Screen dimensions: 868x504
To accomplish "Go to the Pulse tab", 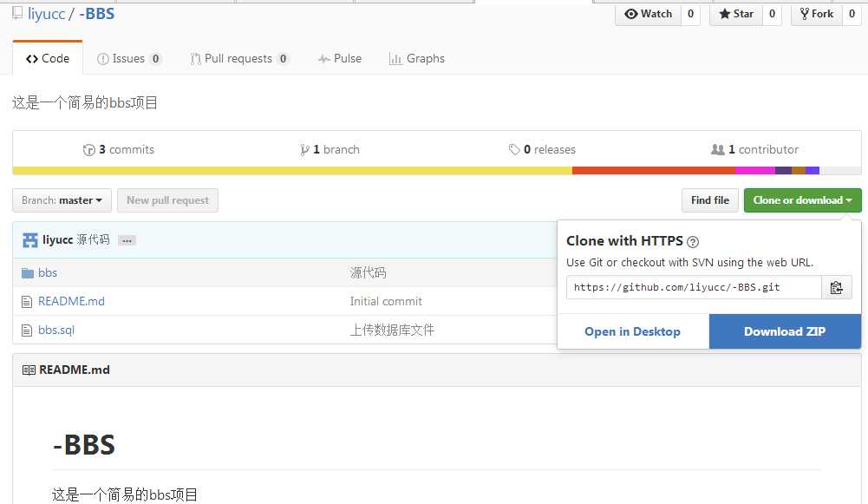I will pos(340,58).
